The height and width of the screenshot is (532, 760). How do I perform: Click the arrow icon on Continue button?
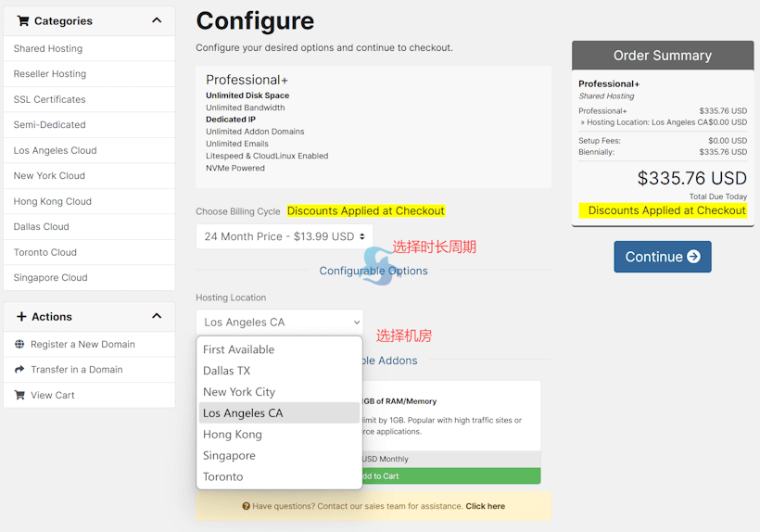coord(693,257)
